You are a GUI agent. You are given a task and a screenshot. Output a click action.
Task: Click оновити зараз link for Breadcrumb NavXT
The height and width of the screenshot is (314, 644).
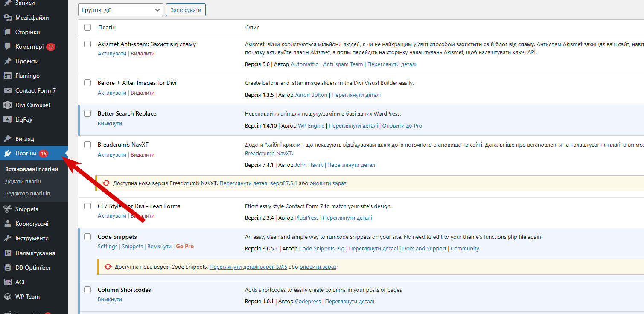(x=328, y=183)
